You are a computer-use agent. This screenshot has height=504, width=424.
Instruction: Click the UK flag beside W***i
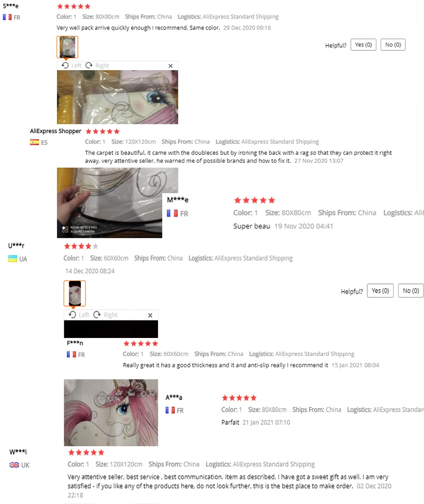tap(14, 465)
